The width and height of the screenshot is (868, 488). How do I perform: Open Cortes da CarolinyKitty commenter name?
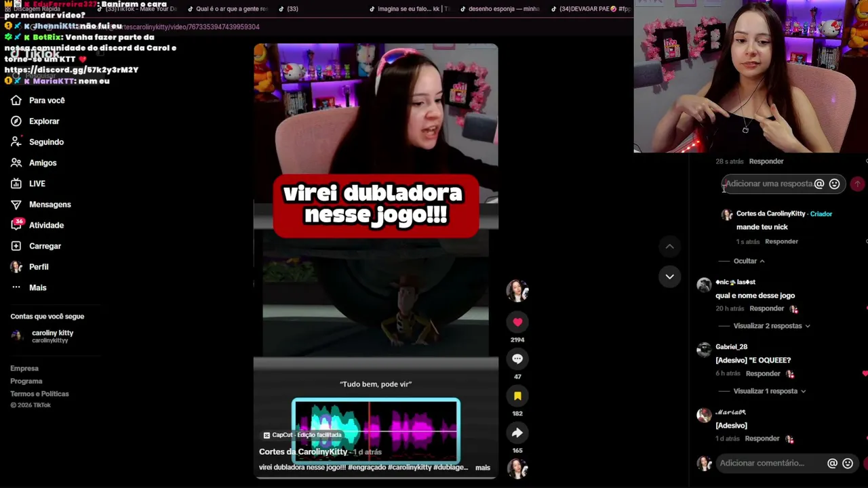[770, 213]
